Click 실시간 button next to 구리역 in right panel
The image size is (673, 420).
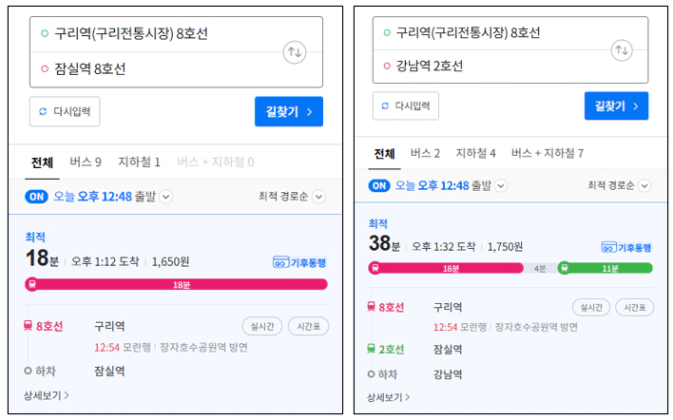click(590, 307)
